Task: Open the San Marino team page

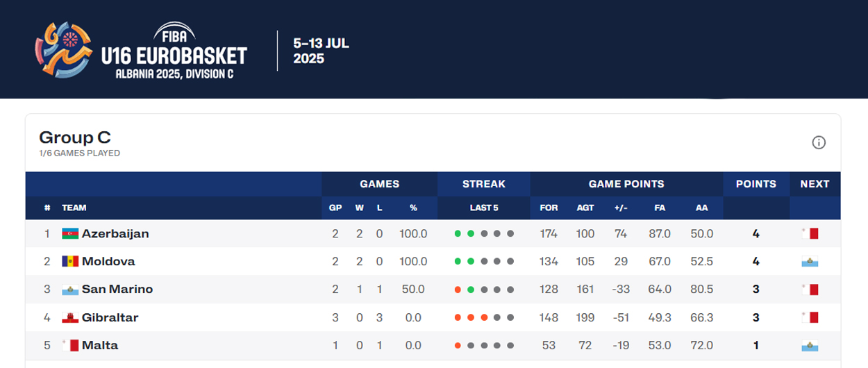Action: [117, 290]
